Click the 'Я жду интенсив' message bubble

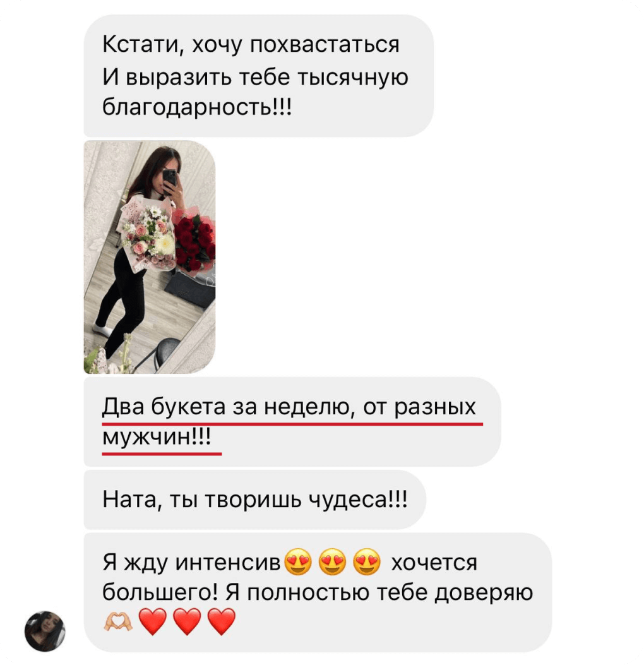coord(318,592)
